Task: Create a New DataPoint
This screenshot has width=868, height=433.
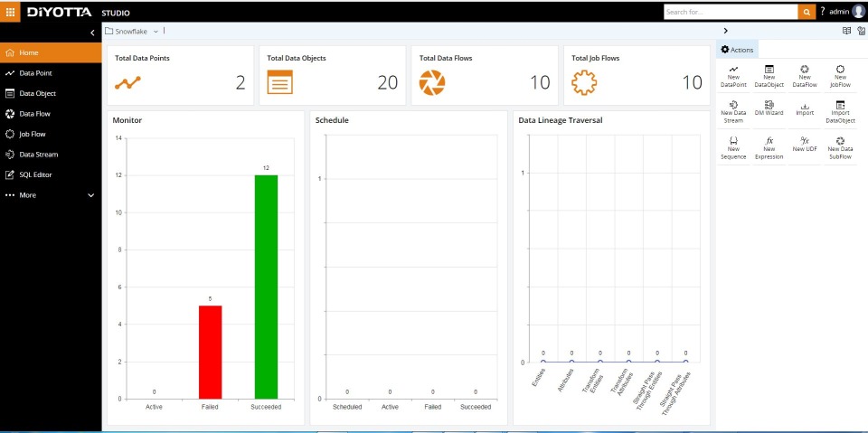Action: pos(733,77)
